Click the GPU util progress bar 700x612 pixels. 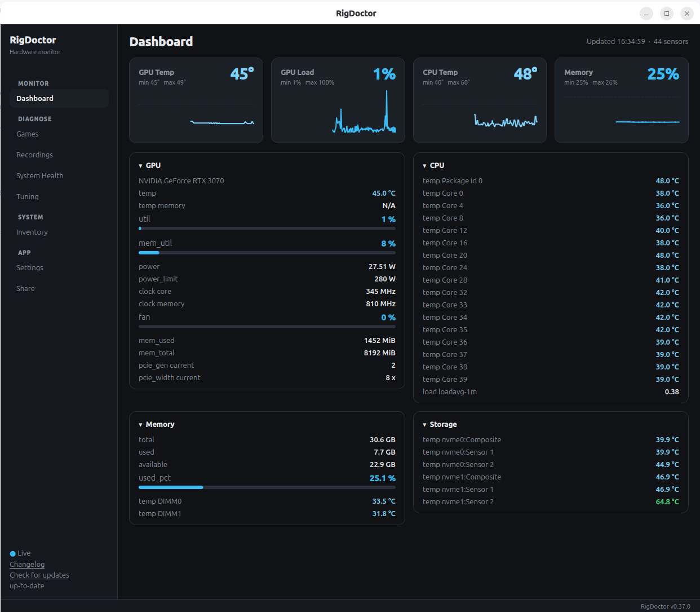(x=267, y=228)
